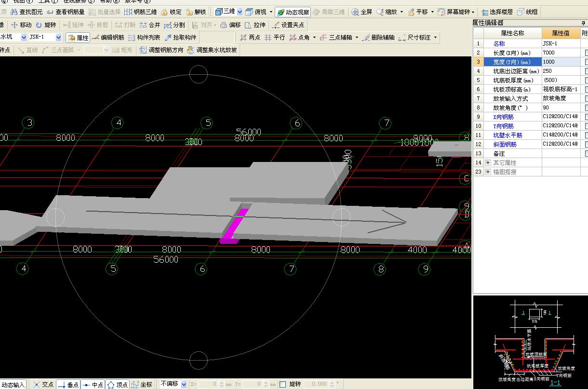Click the 放坡角度 value cell 90

coord(561,107)
